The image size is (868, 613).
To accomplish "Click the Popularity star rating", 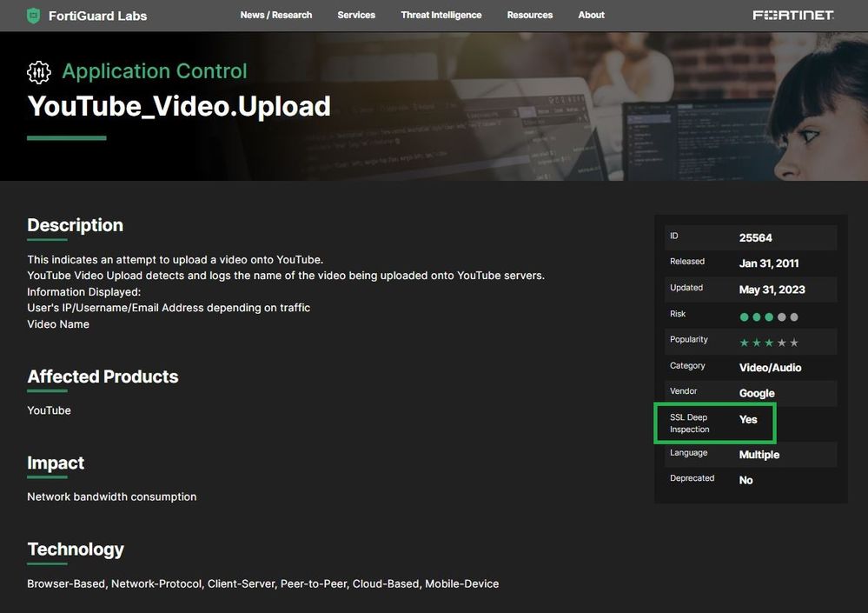I will pos(769,343).
